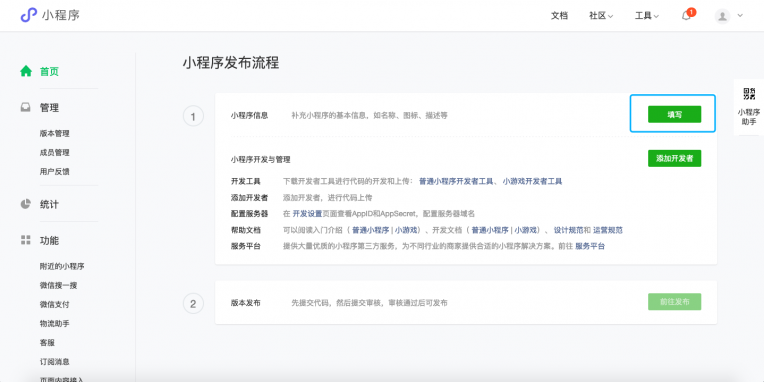
Task: Go to 版本管理 in the sidebar
Action: point(55,134)
